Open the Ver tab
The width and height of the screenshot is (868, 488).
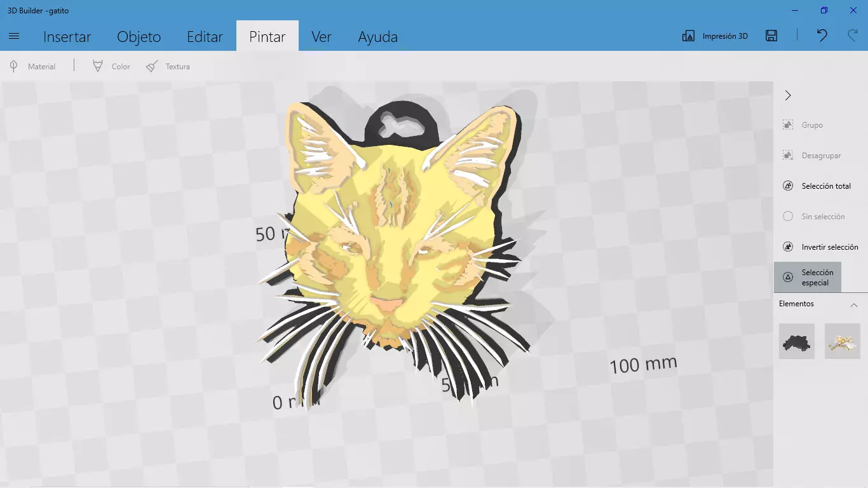tap(321, 37)
